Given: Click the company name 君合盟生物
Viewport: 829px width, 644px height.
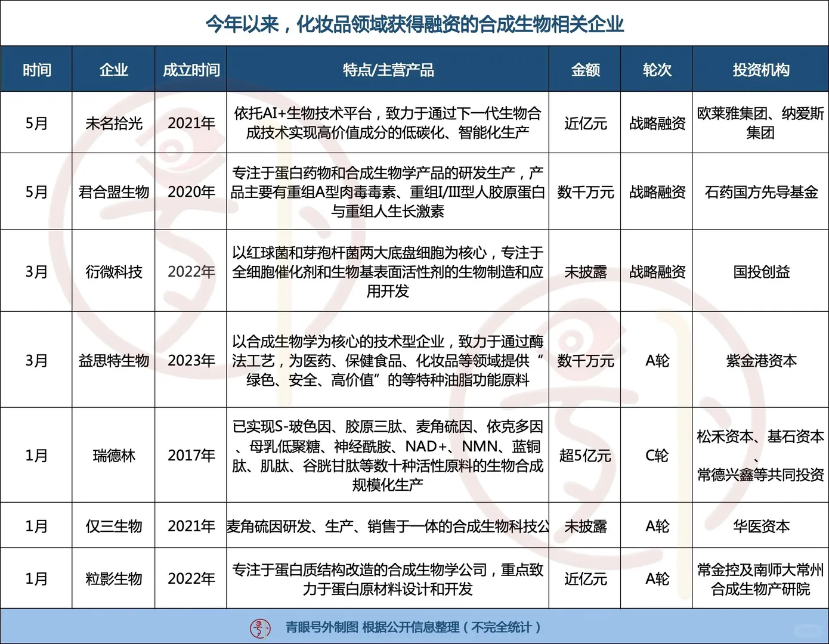Looking at the screenshot, I should tap(113, 191).
